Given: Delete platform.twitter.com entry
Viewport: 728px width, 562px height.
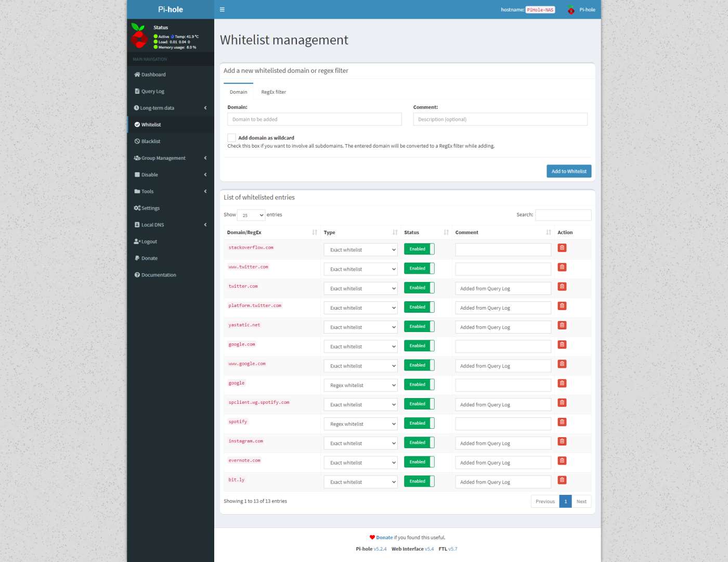Looking at the screenshot, I should click(562, 306).
